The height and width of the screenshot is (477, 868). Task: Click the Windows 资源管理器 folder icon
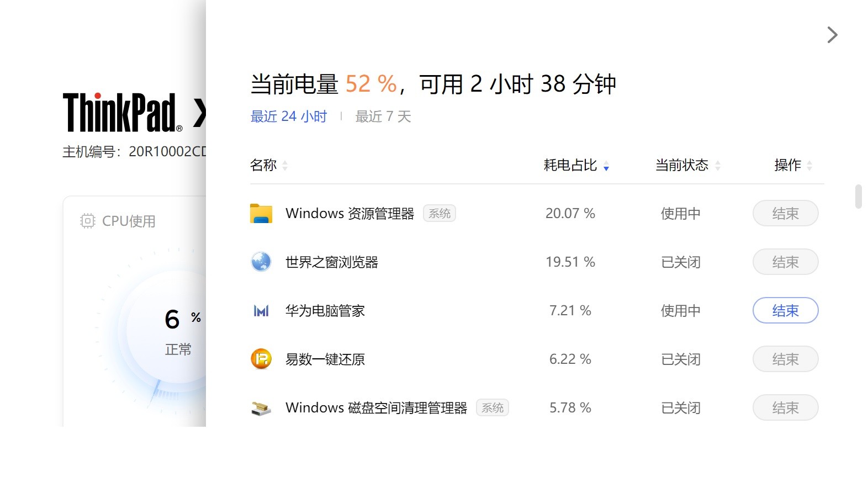(x=261, y=214)
